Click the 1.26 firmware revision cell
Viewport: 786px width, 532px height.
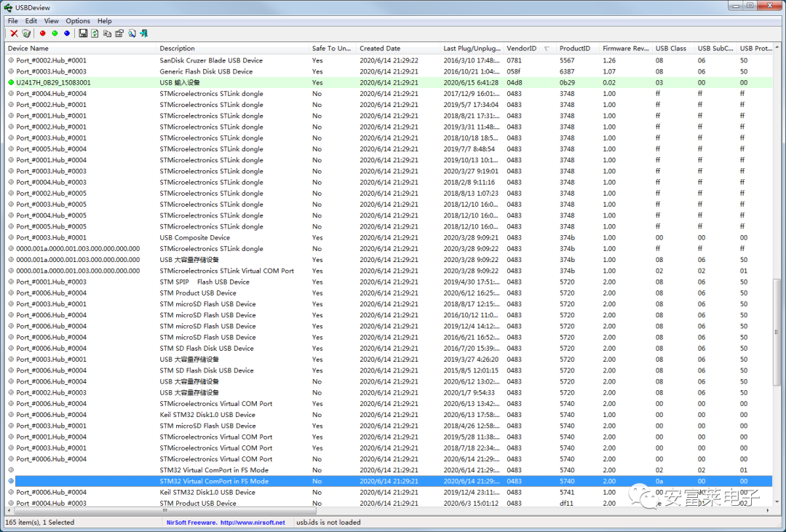point(609,60)
